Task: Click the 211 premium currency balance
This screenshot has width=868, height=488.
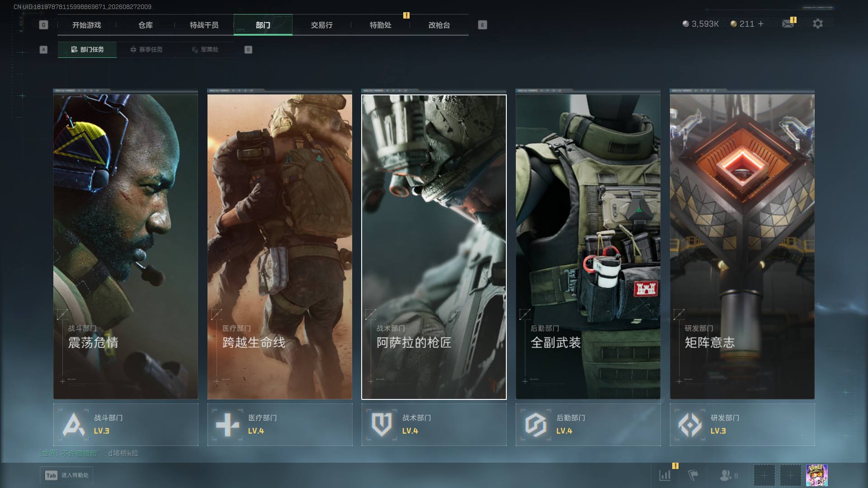Action: (747, 24)
